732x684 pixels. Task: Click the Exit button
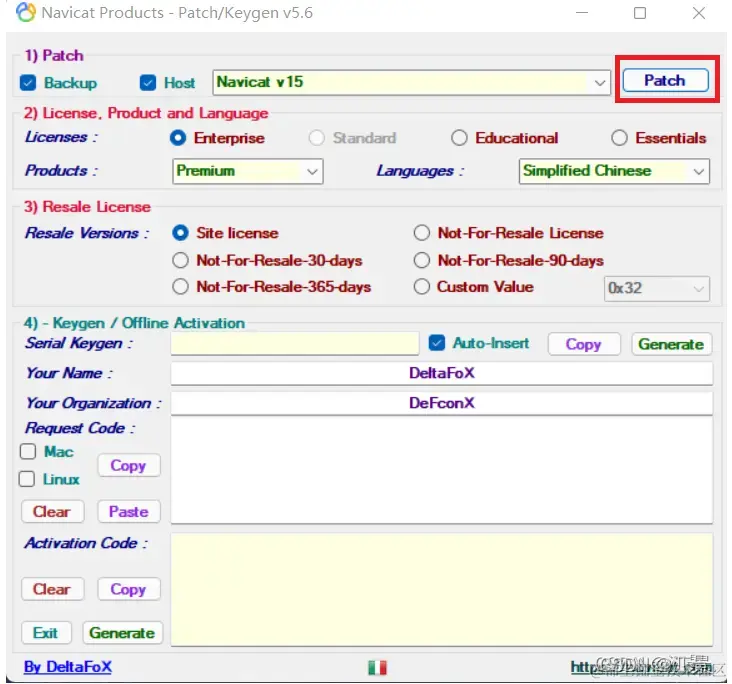coord(46,633)
